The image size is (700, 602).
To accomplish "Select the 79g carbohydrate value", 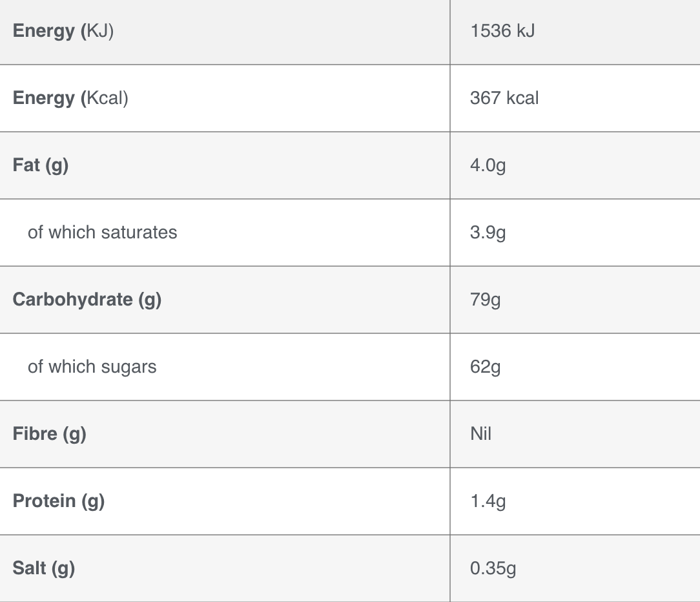I will (485, 300).
